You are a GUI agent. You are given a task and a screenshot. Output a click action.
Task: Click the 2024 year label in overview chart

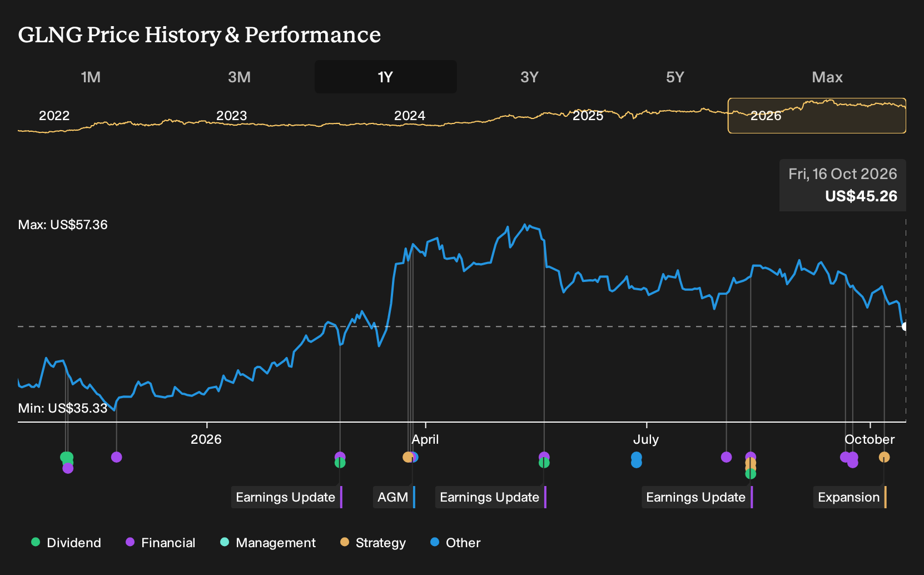click(410, 116)
